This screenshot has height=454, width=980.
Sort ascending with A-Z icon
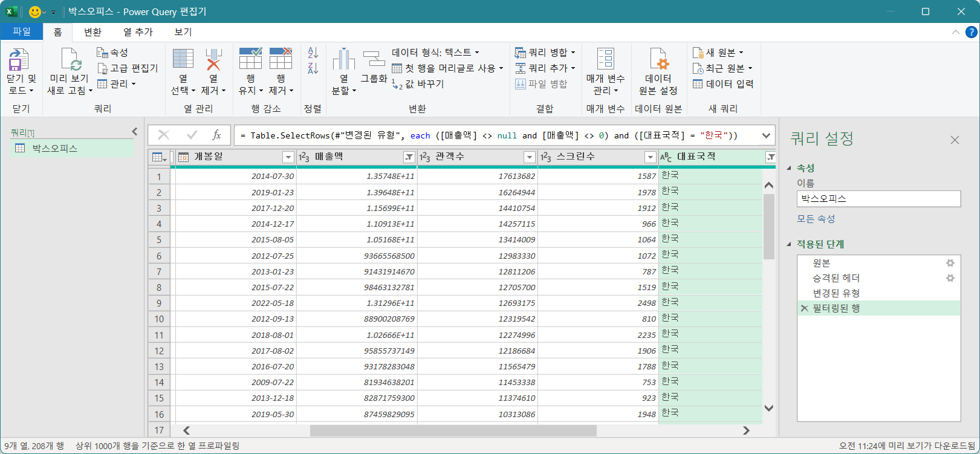313,53
